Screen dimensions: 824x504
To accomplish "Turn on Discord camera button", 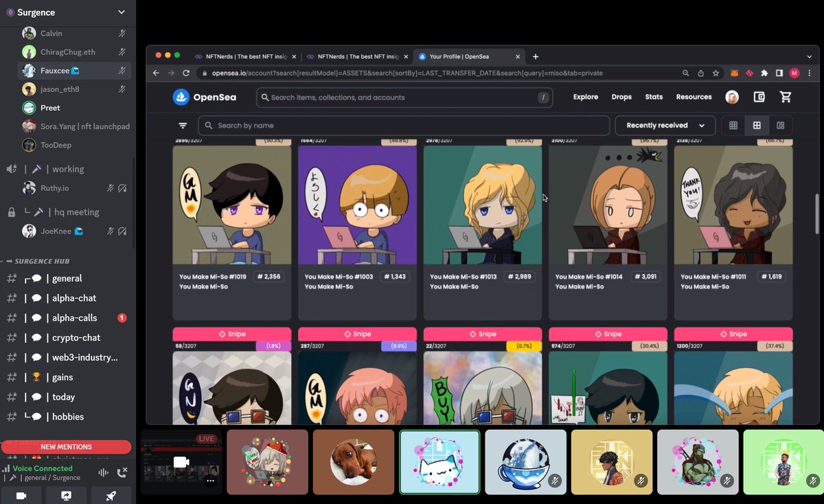I will pos(21,496).
